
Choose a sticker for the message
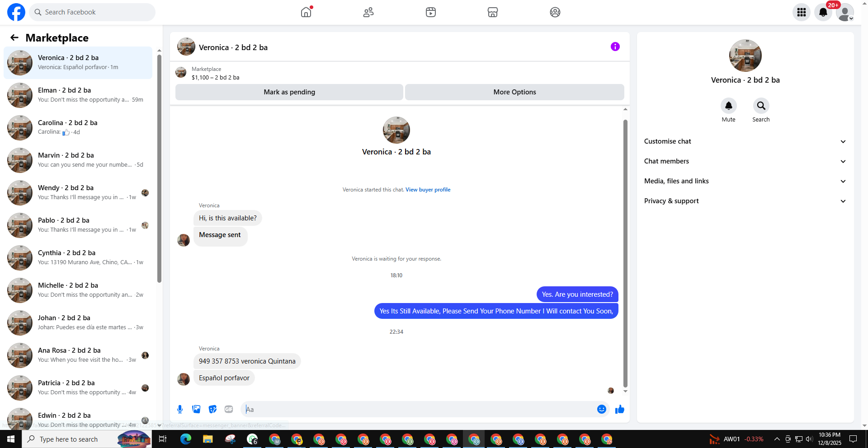pos(212,409)
